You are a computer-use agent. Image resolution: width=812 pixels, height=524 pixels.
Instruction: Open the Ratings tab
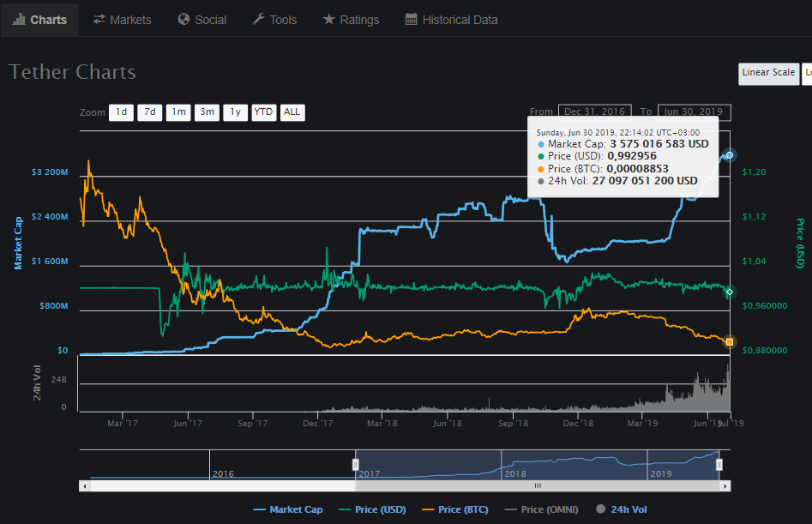tap(351, 20)
